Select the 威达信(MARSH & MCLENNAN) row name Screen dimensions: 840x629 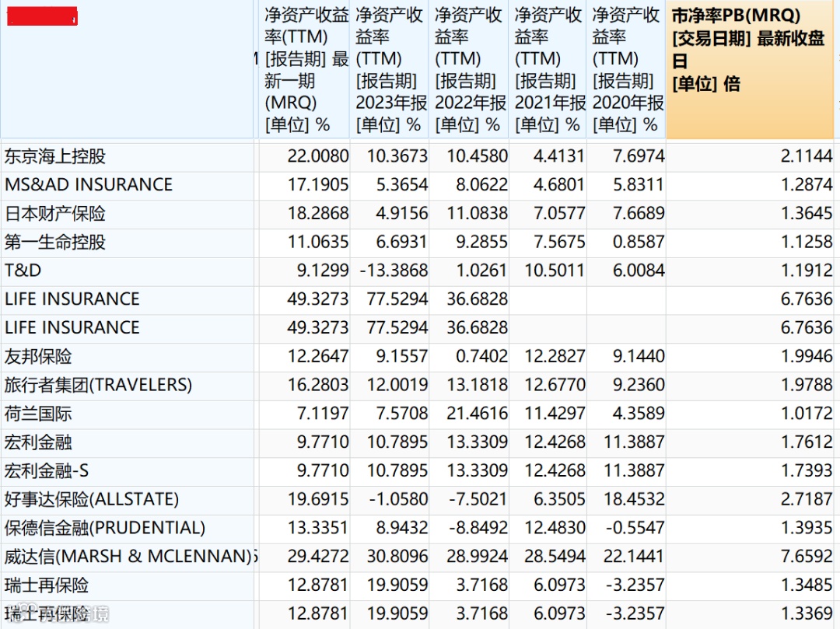(128, 556)
